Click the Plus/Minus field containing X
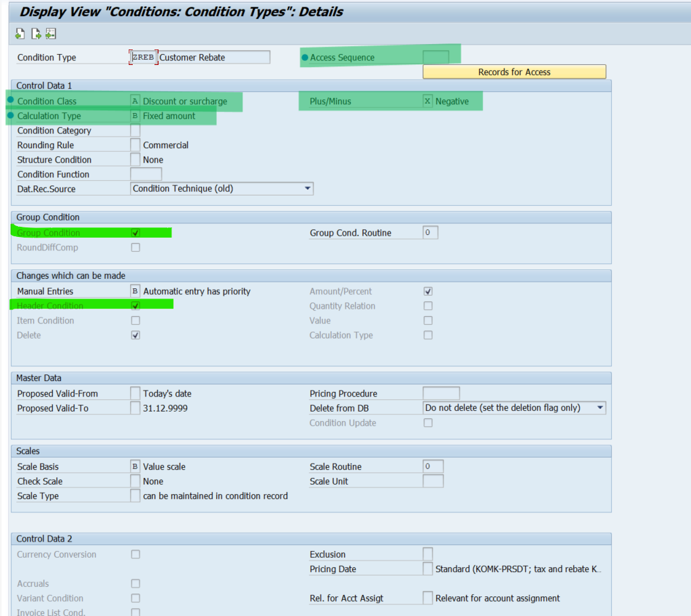This screenshot has width=691, height=616. click(427, 102)
